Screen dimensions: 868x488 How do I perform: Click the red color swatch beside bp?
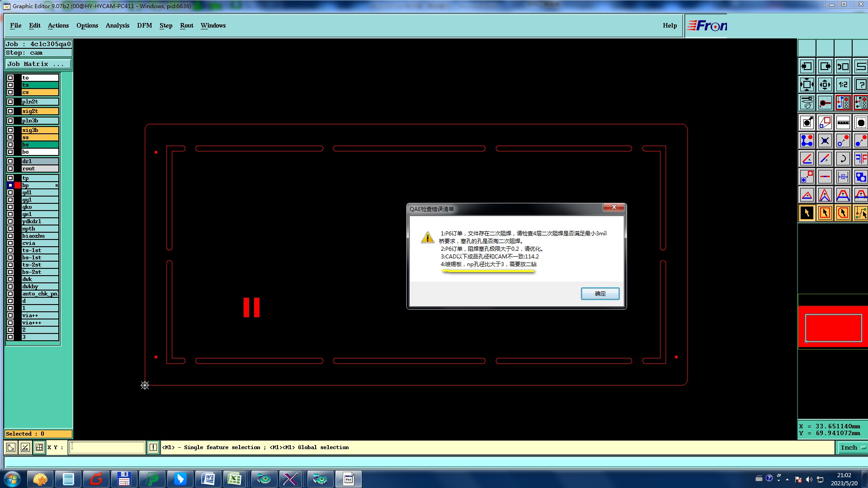(18, 186)
